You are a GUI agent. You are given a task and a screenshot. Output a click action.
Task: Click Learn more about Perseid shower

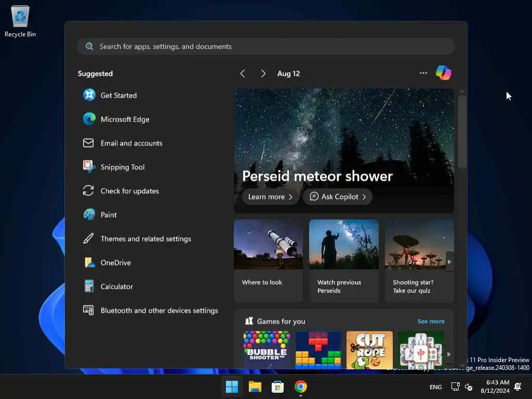[270, 197]
